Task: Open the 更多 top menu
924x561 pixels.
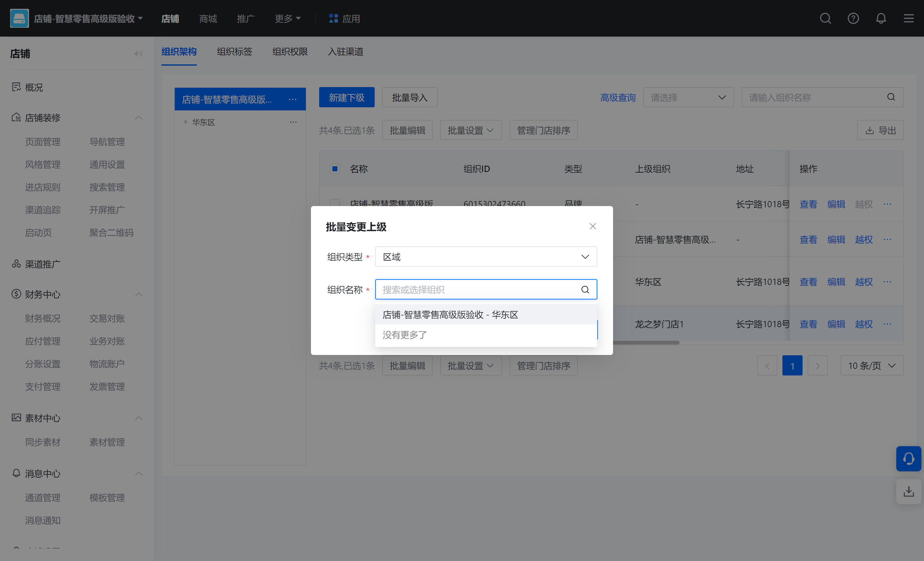Action: coord(288,18)
